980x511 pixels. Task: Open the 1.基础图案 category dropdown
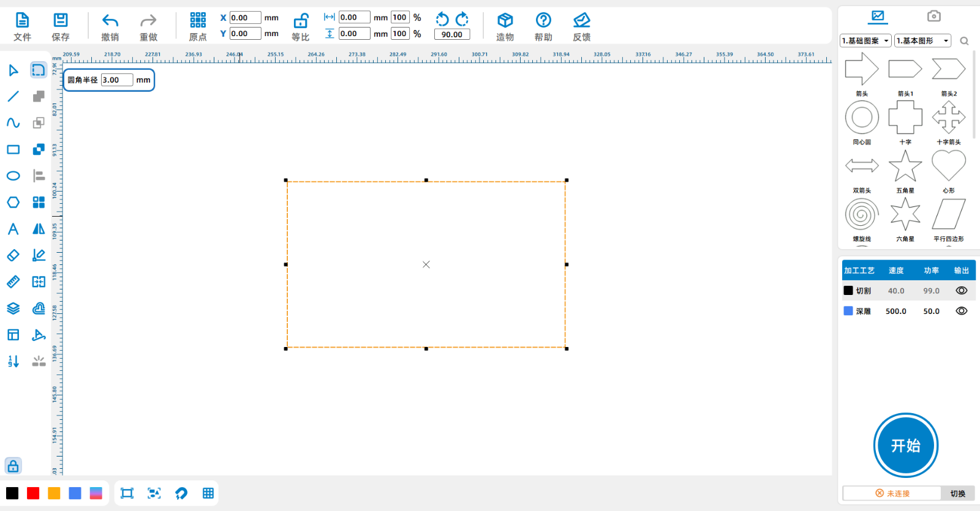[865, 41]
